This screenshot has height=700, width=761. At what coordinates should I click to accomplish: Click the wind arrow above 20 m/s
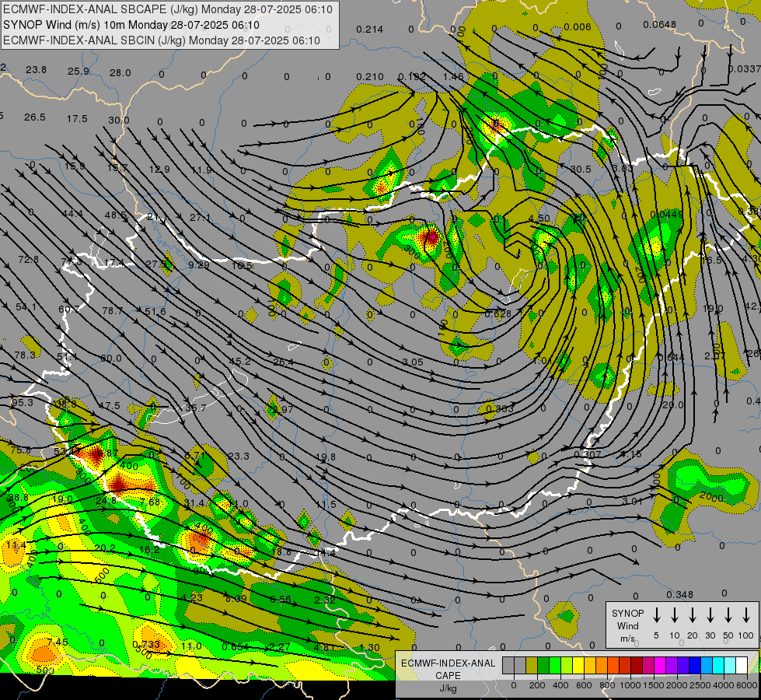click(693, 615)
